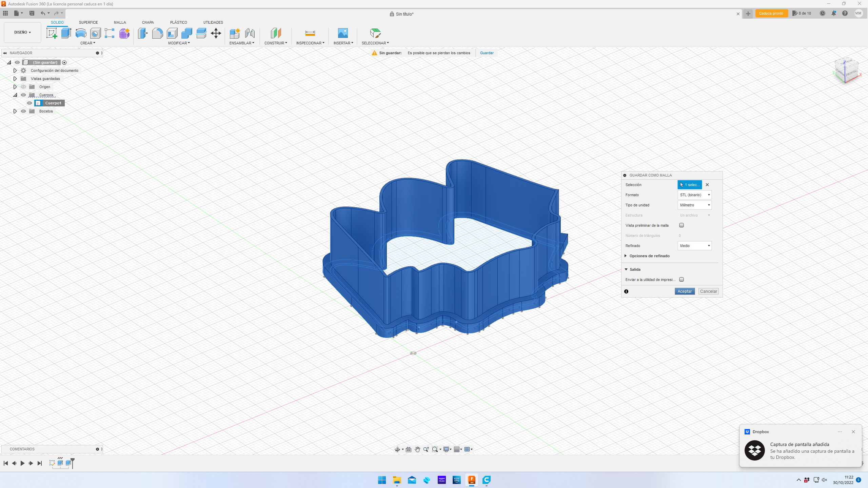Check Enviar a la utilidad de impresión
Image resolution: width=868 pixels, height=488 pixels.
[682, 280]
